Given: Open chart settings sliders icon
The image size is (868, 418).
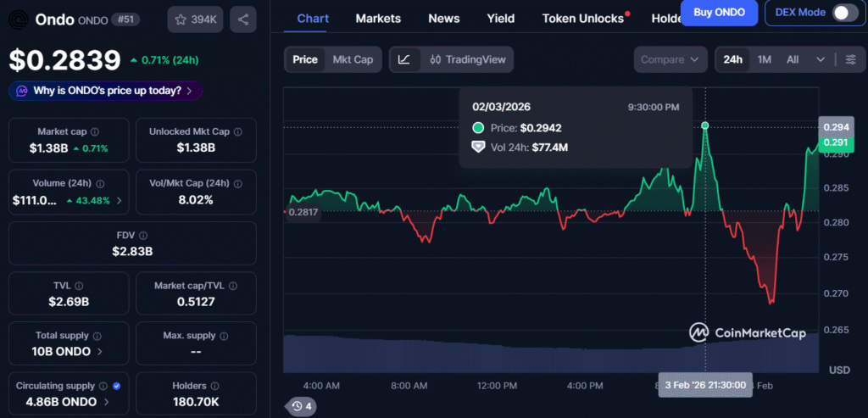Looking at the screenshot, I should [851, 59].
